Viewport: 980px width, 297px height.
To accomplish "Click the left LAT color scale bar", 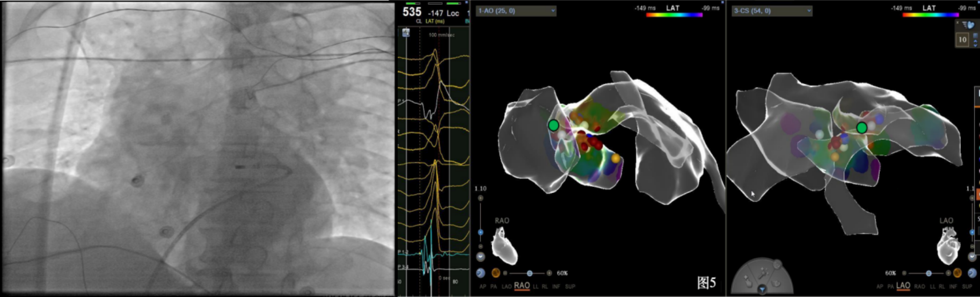I will pos(674,15).
